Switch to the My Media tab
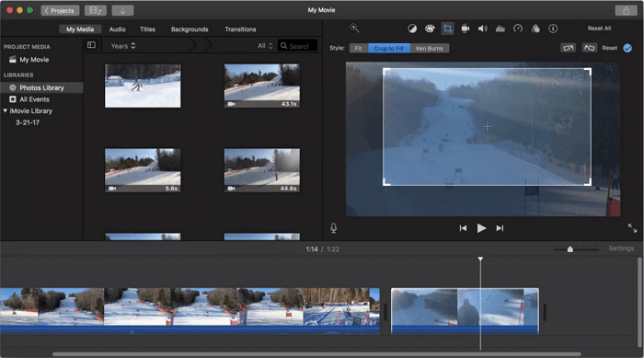 [x=80, y=29]
